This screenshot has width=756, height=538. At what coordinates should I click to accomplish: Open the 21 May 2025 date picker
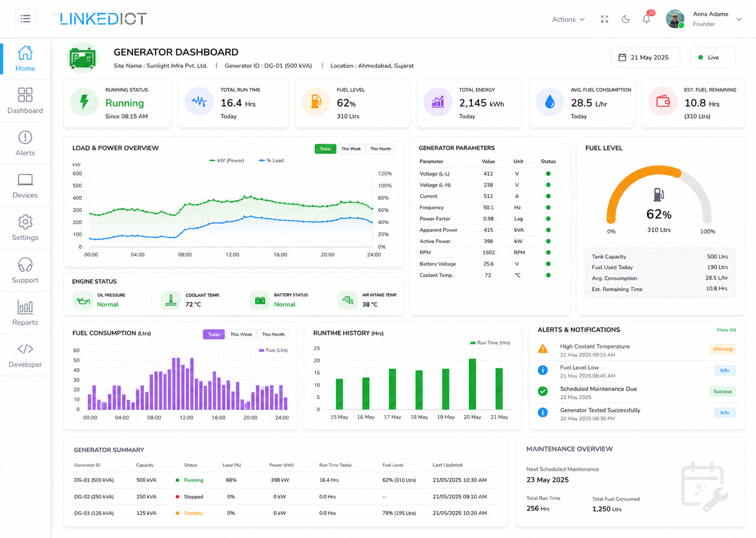645,57
